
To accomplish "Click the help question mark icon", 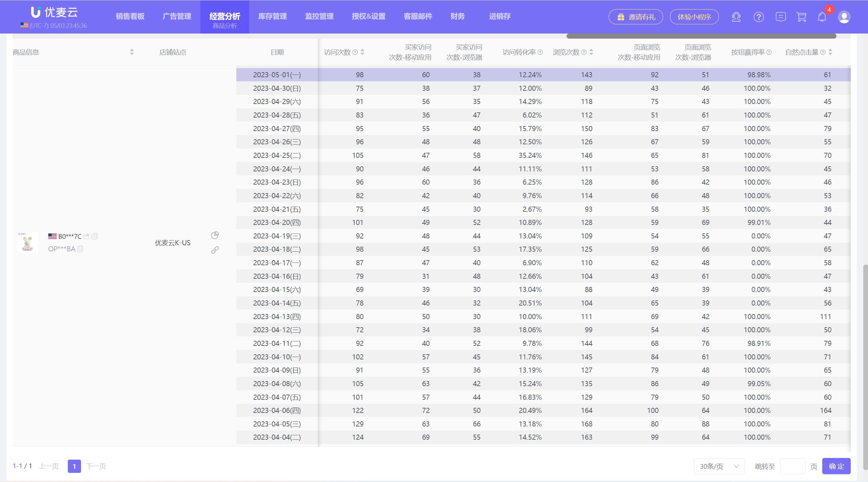I will pos(758,17).
